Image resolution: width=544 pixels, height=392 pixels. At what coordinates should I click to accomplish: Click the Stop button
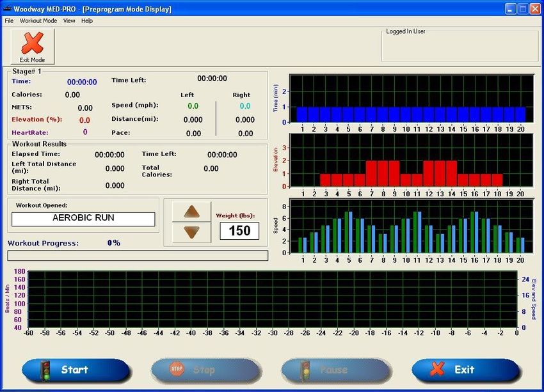(x=205, y=370)
